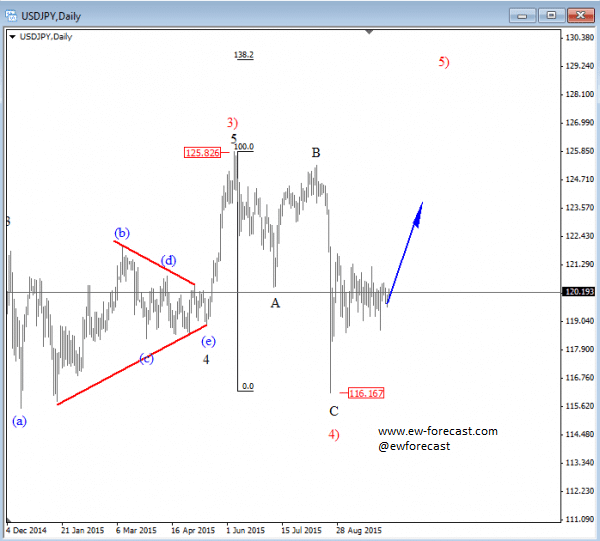Image resolution: width=600 pixels, height=541 pixels.
Task: Click the current price tag 120.193
Action: (579, 292)
